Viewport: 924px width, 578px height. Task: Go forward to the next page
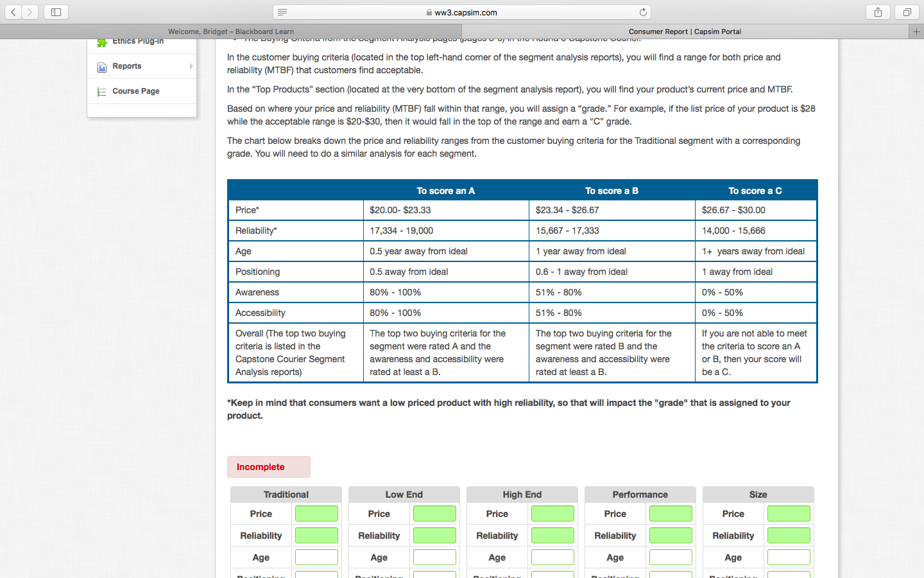click(30, 12)
